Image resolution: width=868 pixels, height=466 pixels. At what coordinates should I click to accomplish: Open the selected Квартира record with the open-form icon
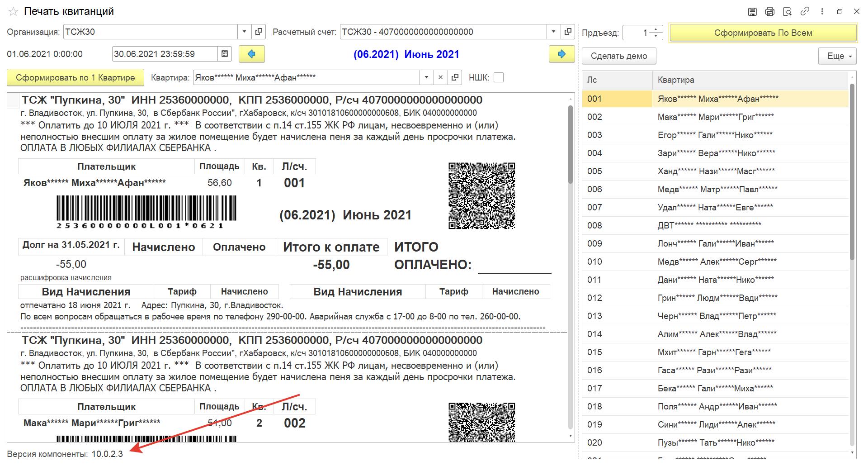455,77
